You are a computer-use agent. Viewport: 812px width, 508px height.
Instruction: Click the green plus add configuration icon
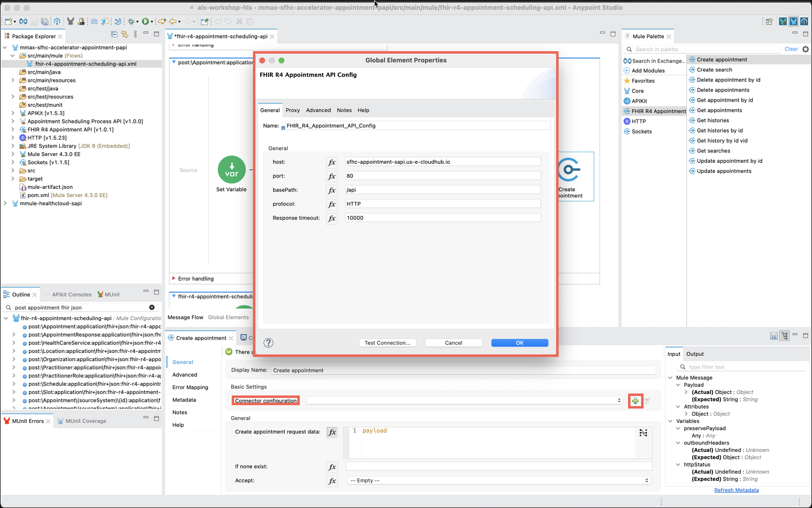(x=635, y=401)
